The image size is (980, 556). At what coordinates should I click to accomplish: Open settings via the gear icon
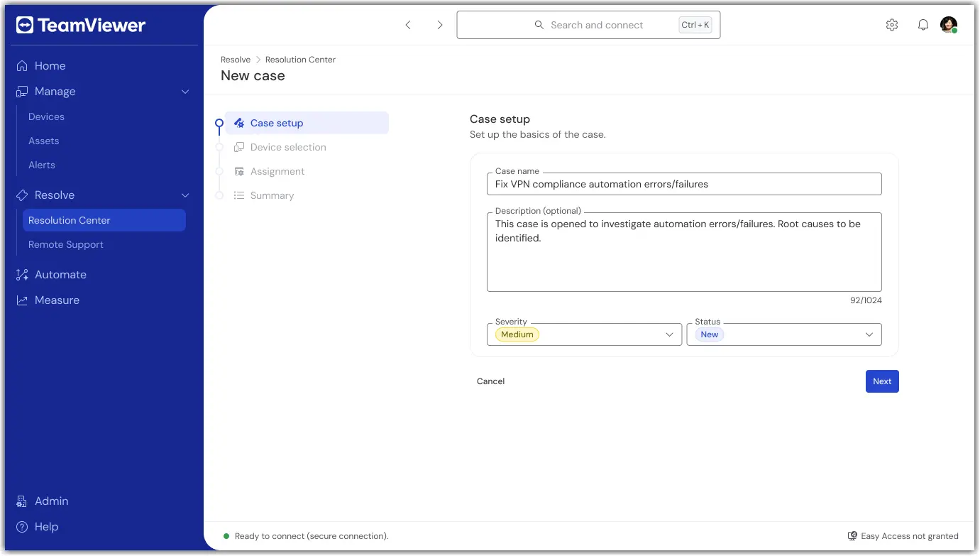892,25
